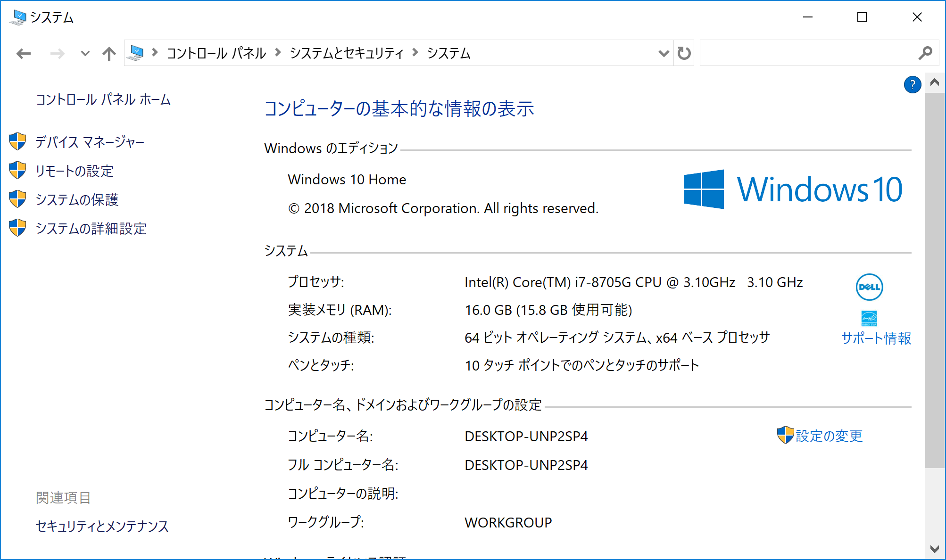Click shield icon beside システムの保護

pyautogui.click(x=18, y=199)
